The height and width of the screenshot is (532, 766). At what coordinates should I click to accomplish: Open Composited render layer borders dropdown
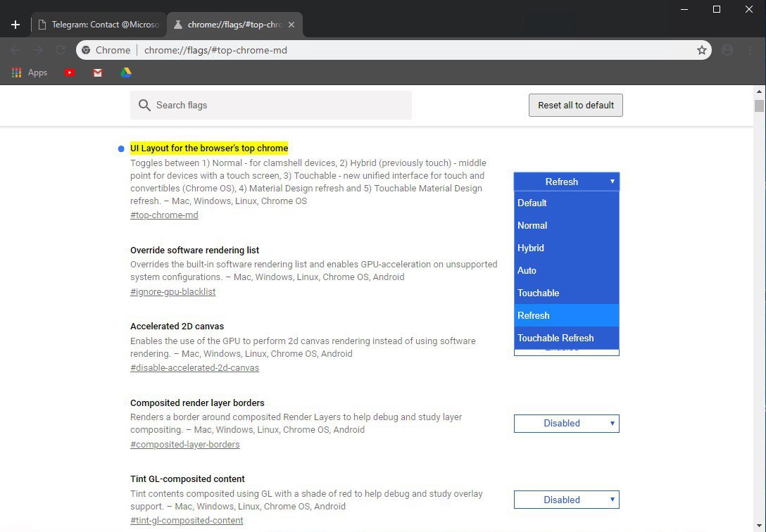pyautogui.click(x=567, y=423)
